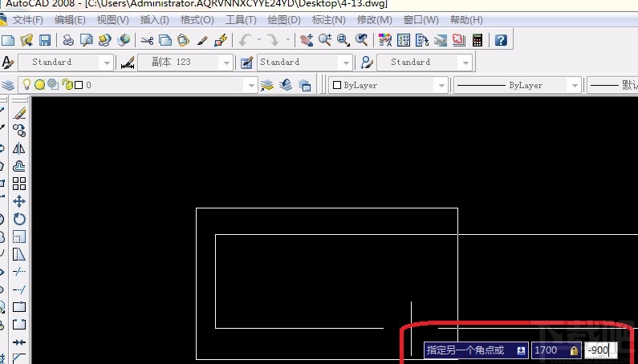The width and height of the screenshot is (638, 364).
Task: Expand the ByLayer color dropdown
Action: [441, 86]
